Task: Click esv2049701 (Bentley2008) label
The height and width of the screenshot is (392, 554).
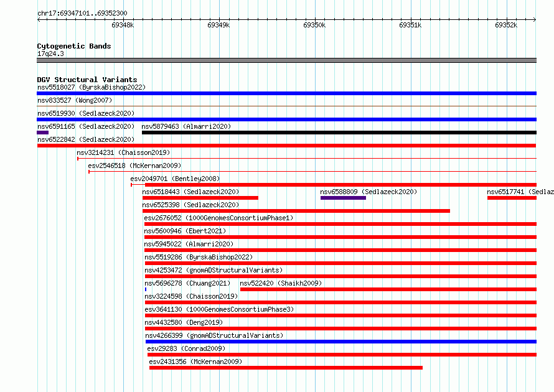Action: pyautogui.click(x=176, y=179)
